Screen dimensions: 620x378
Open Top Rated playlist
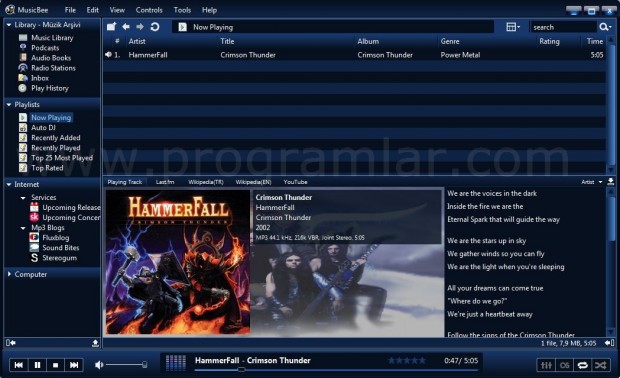pos(47,168)
